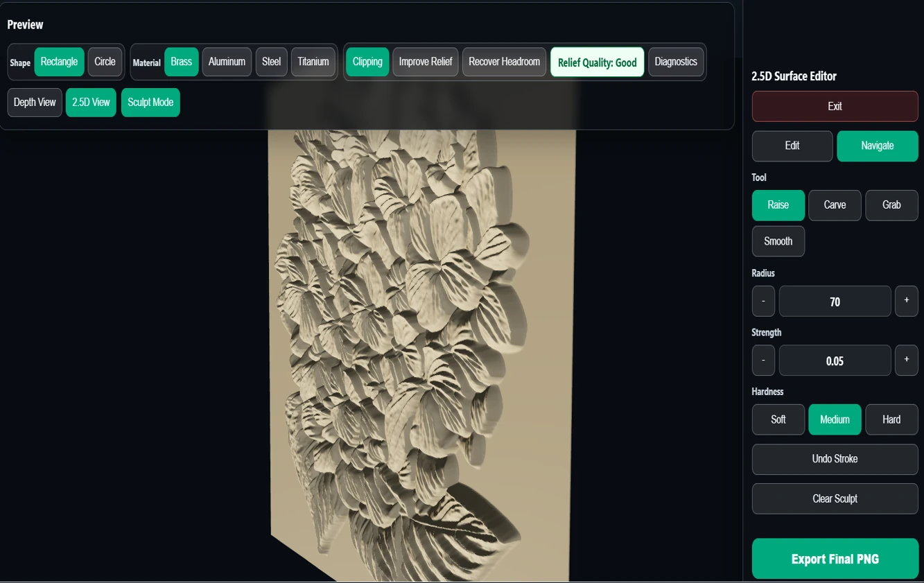Screen dimensions: 924x583
Task: Select the Smooth tool
Action: [778, 241]
